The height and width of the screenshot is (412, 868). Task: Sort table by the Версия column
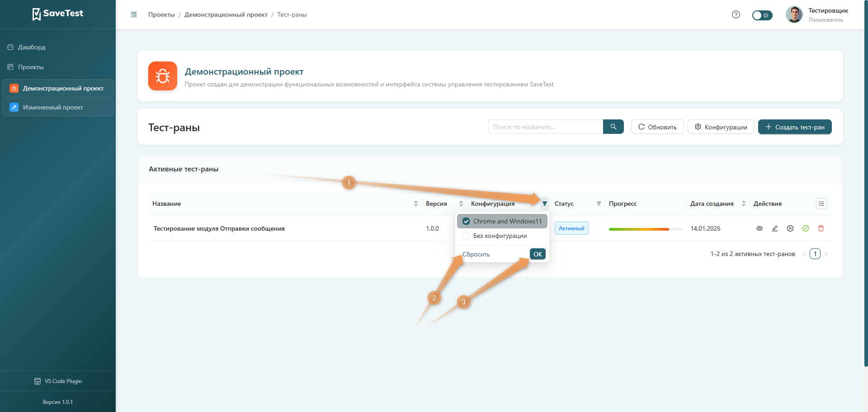[x=461, y=204]
